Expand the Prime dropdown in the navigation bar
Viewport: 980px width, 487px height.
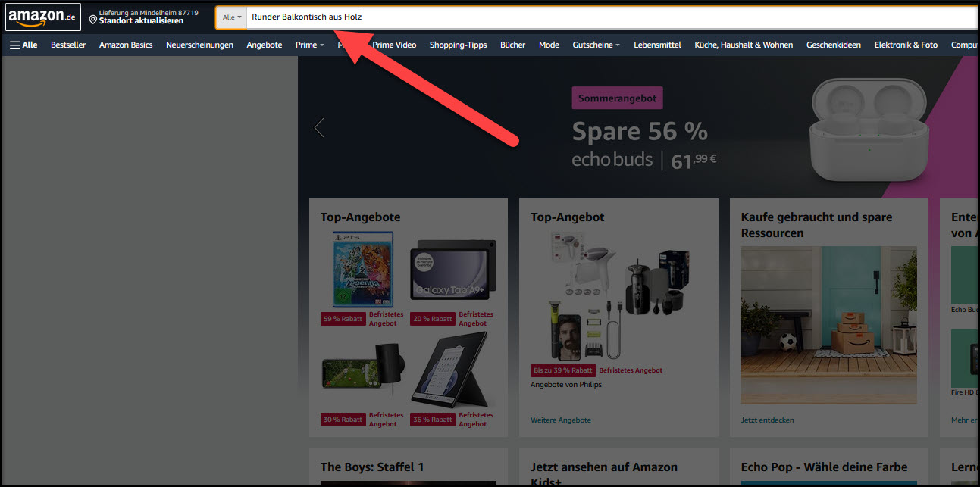[x=309, y=45]
